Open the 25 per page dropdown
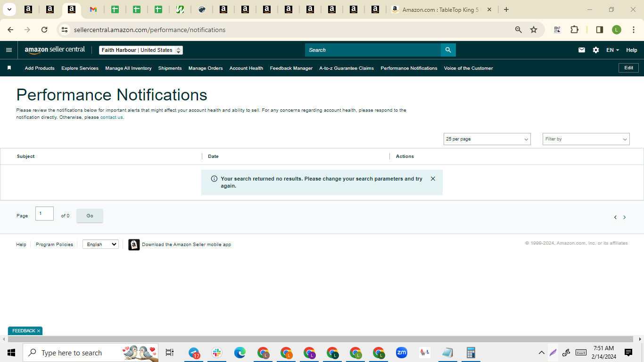The width and height of the screenshot is (644, 362). click(x=487, y=139)
